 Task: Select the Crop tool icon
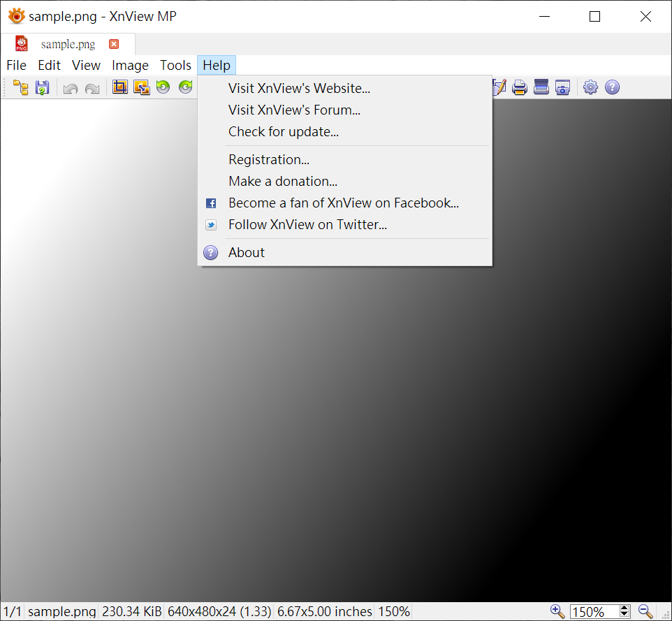coord(120,87)
